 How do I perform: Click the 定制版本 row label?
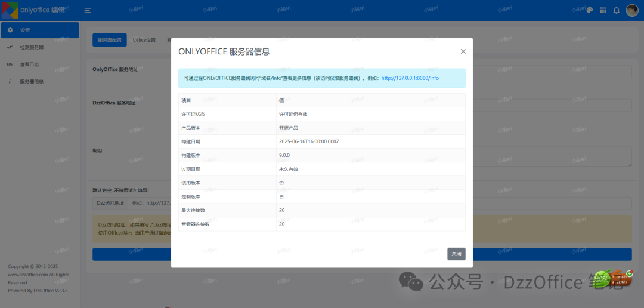[x=191, y=196]
